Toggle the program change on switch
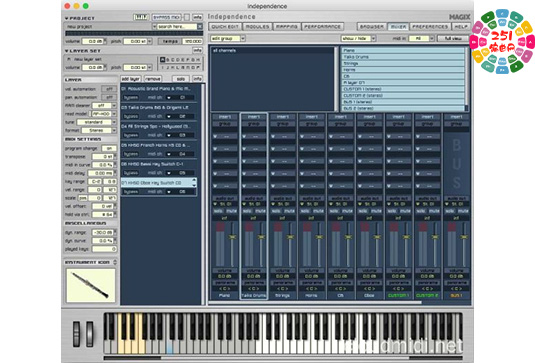The image size is (535, 363). [x=109, y=148]
